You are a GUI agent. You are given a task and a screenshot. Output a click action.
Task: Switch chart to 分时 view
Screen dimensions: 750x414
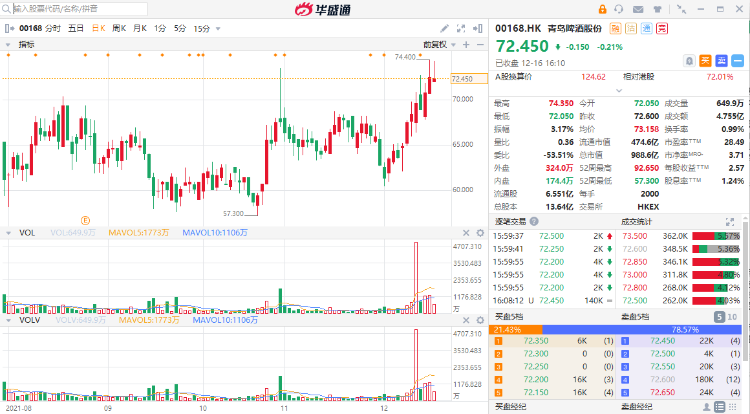point(53,28)
